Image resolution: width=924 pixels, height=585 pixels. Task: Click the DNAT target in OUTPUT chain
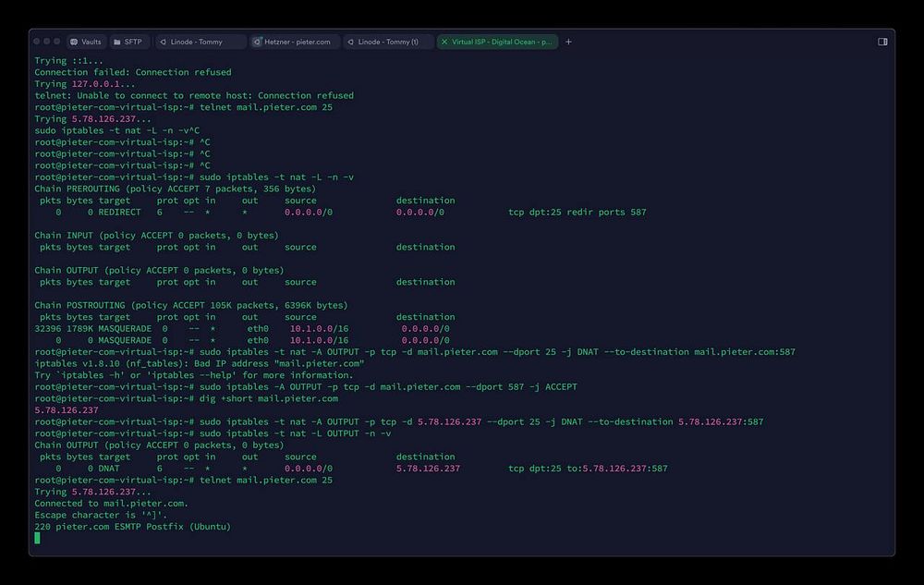pyautogui.click(x=108, y=469)
